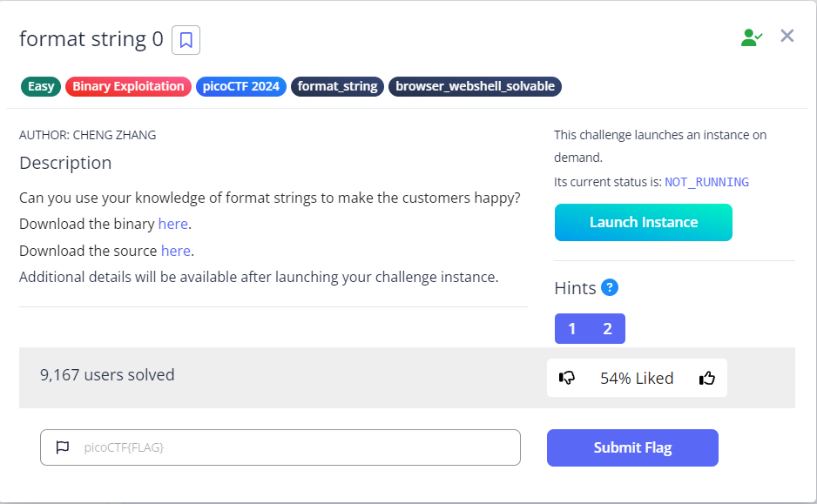
Task: Download the binary via here link
Action: tap(172, 224)
